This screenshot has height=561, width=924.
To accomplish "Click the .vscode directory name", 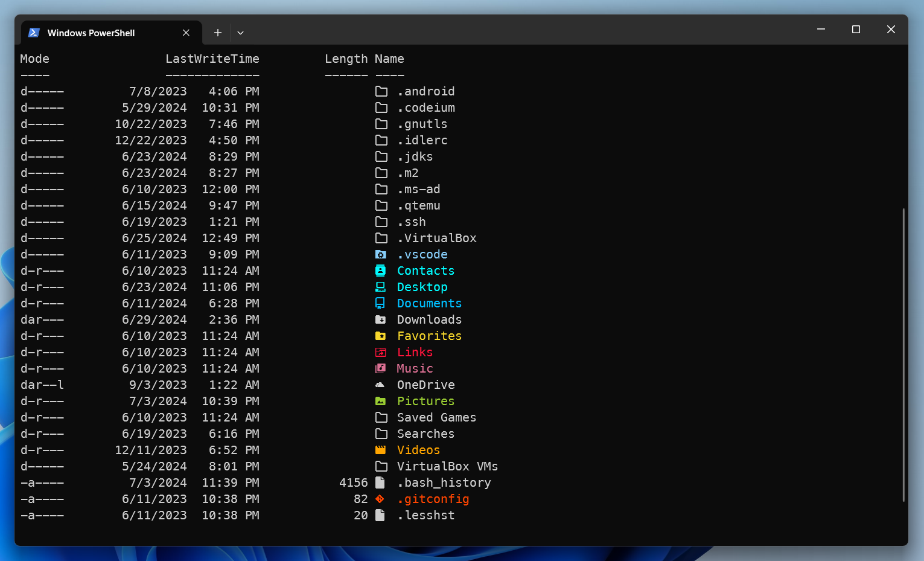I will pyautogui.click(x=422, y=254).
